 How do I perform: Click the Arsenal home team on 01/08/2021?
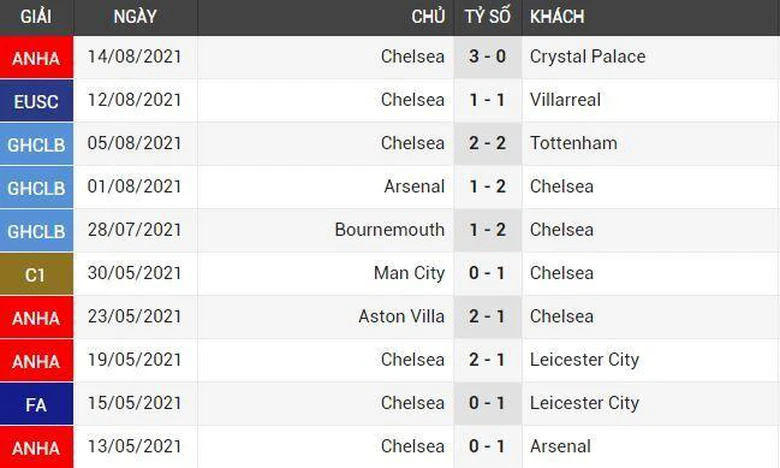(414, 186)
